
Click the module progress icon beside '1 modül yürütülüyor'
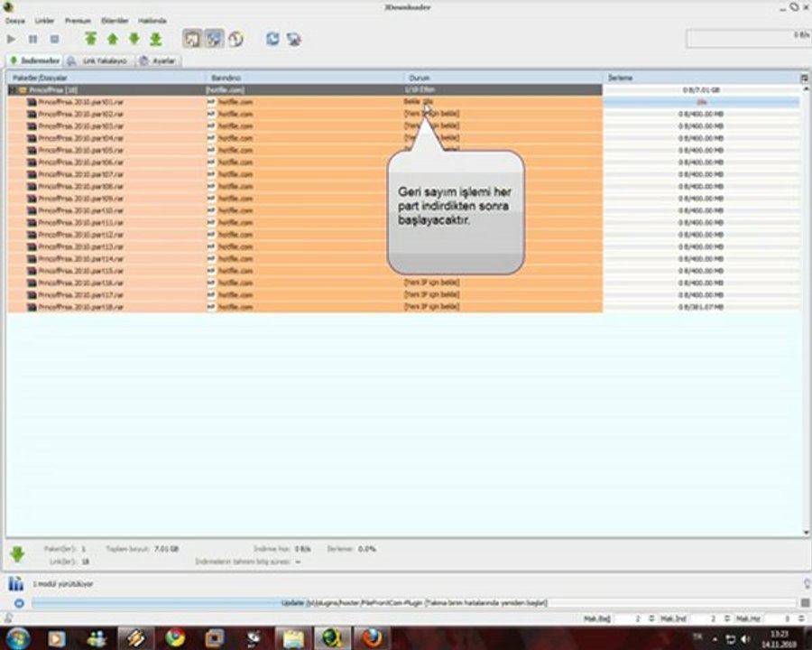point(15,584)
